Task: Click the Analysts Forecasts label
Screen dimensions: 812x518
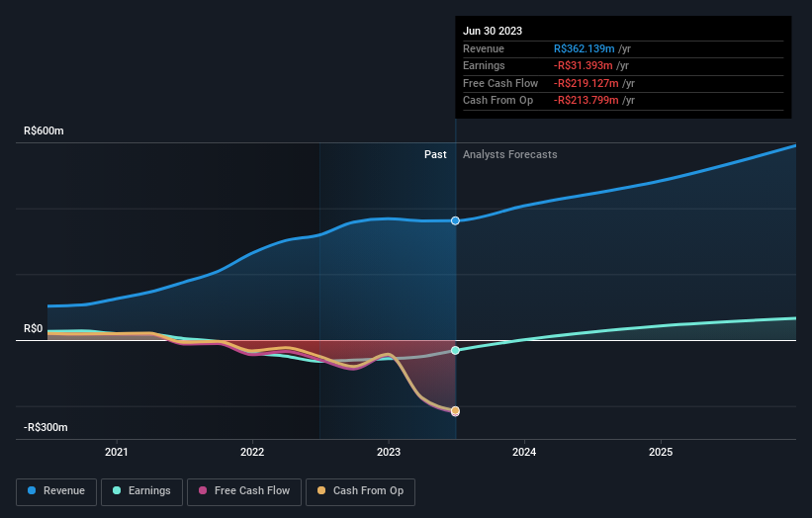Action: (x=510, y=155)
